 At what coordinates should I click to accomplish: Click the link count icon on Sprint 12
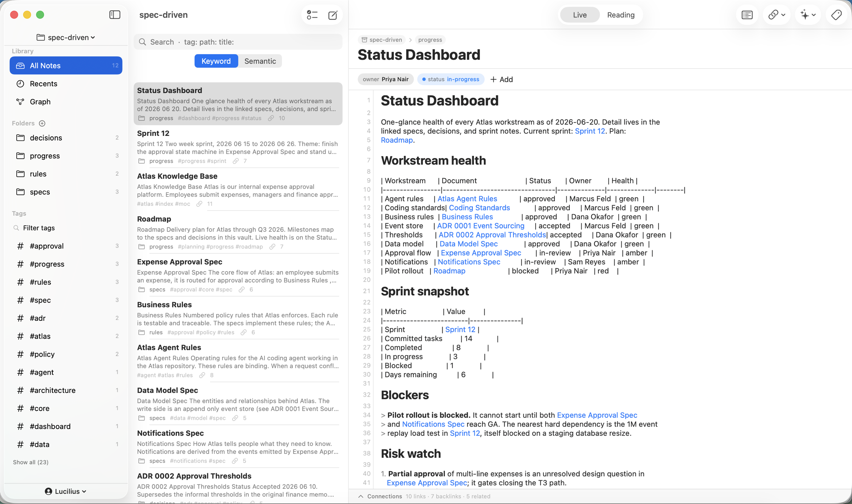[x=235, y=161]
